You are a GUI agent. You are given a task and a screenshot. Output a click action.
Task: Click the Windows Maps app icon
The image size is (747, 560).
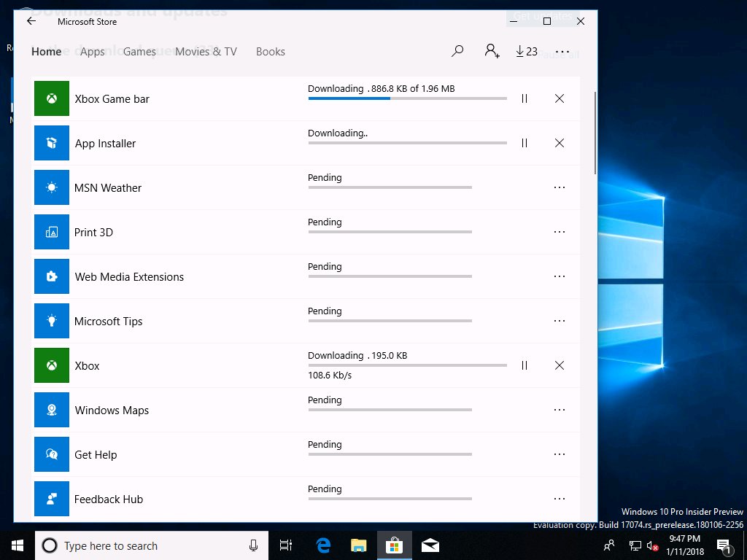click(x=52, y=410)
